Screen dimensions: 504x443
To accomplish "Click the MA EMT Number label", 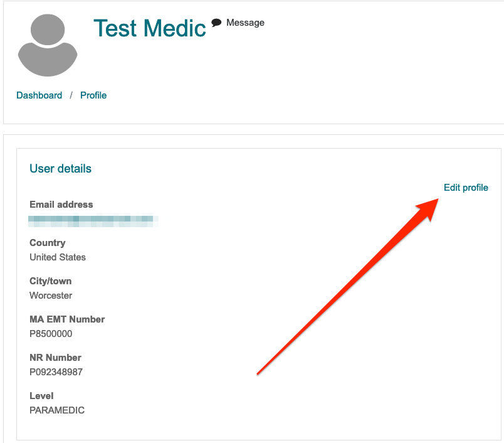I will [67, 319].
